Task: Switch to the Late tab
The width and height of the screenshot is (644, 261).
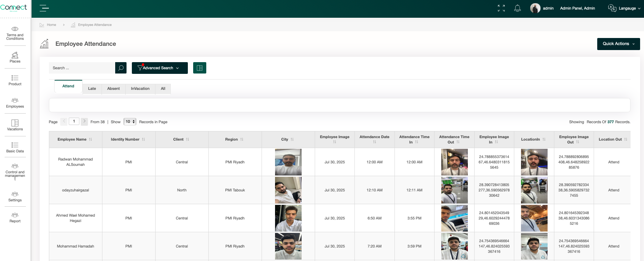Action: coord(92,89)
